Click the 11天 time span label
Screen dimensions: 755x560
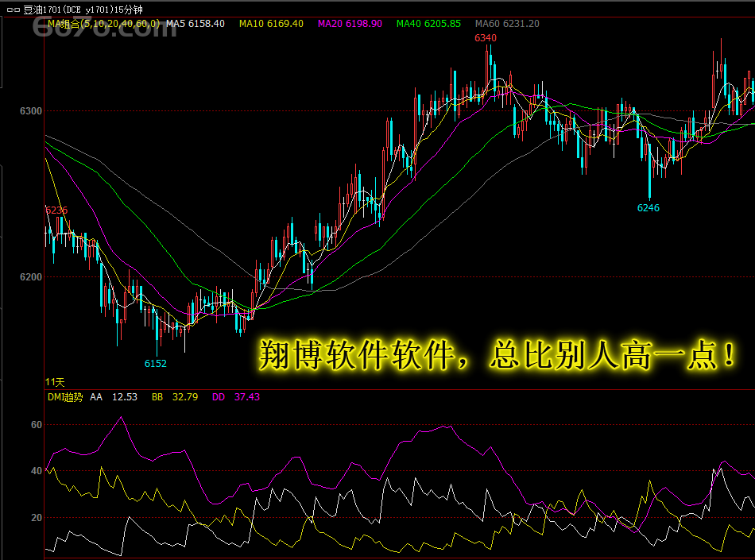point(55,383)
